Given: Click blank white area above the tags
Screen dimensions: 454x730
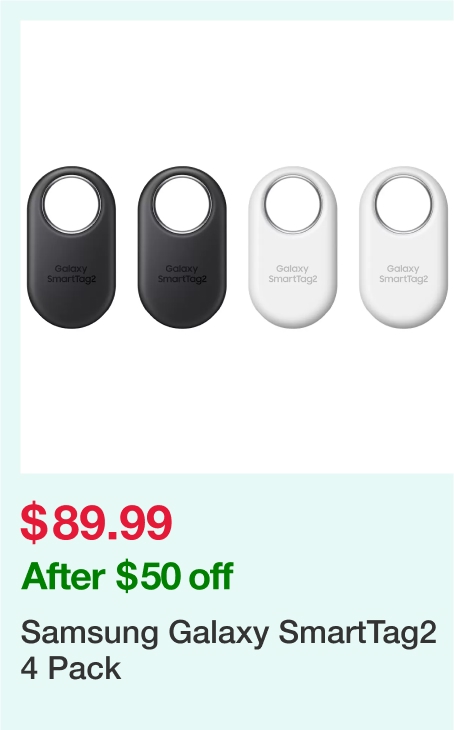Looking at the screenshot, I should click(x=237, y=93).
